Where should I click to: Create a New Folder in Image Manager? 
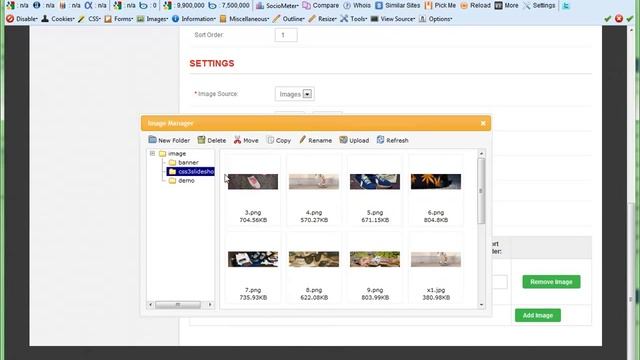click(x=169, y=140)
